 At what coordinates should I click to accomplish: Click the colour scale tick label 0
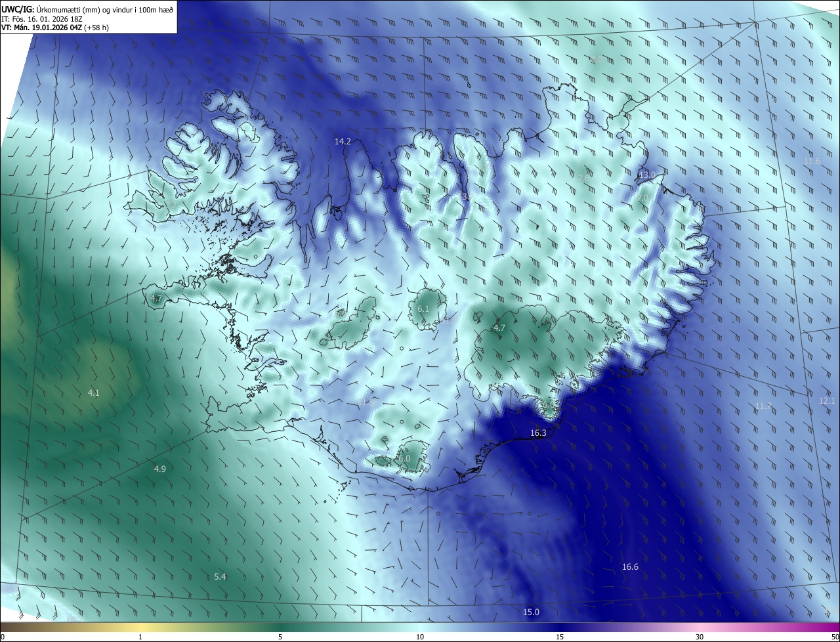click(3, 637)
